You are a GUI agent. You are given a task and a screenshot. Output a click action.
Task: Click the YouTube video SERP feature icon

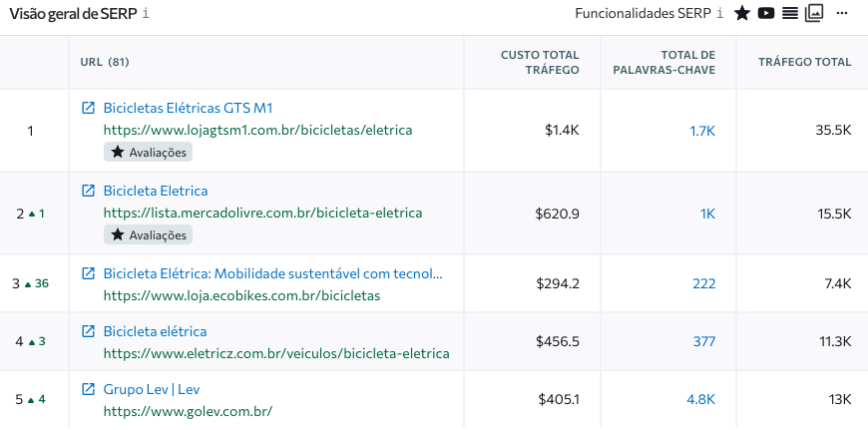[x=765, y=14]
